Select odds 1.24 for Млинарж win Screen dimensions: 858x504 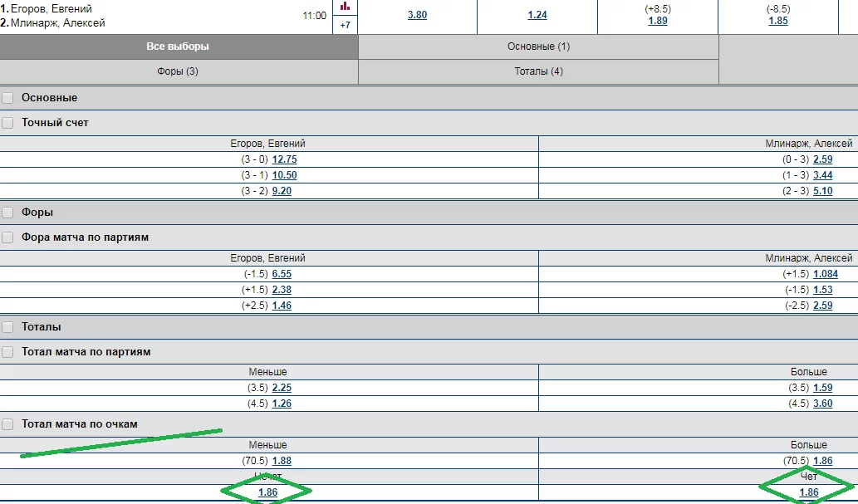[x=537, y=15]
